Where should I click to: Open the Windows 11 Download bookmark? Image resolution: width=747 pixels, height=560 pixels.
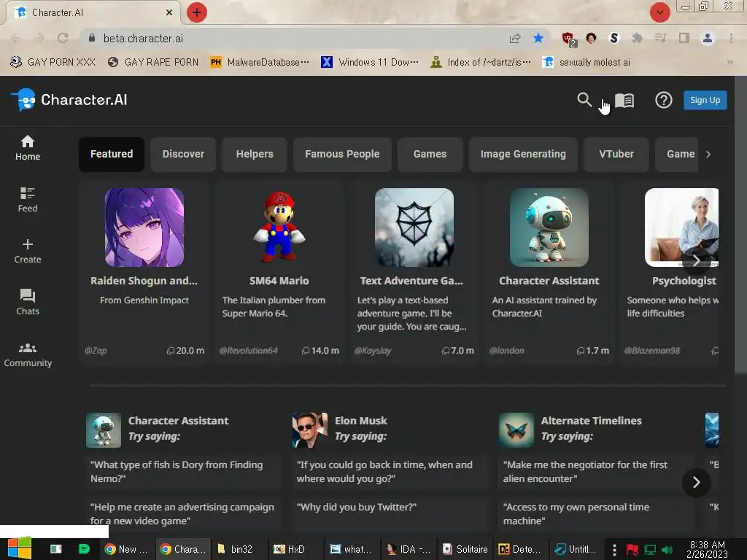tap(370, 62)
